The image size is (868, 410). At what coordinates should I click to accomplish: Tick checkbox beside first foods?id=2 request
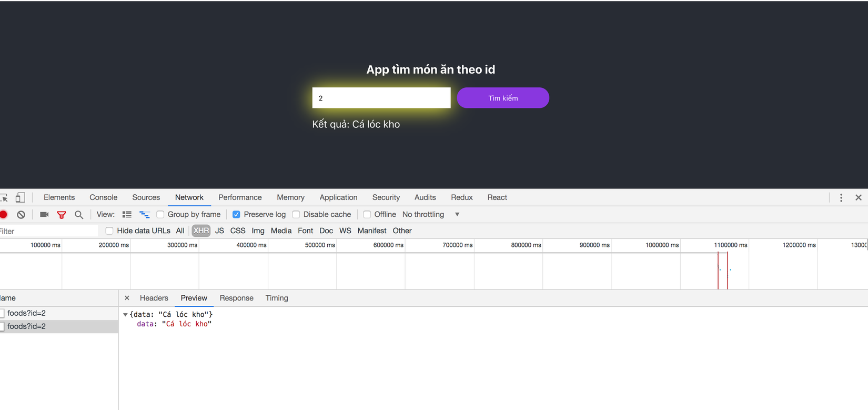[2, 314]
